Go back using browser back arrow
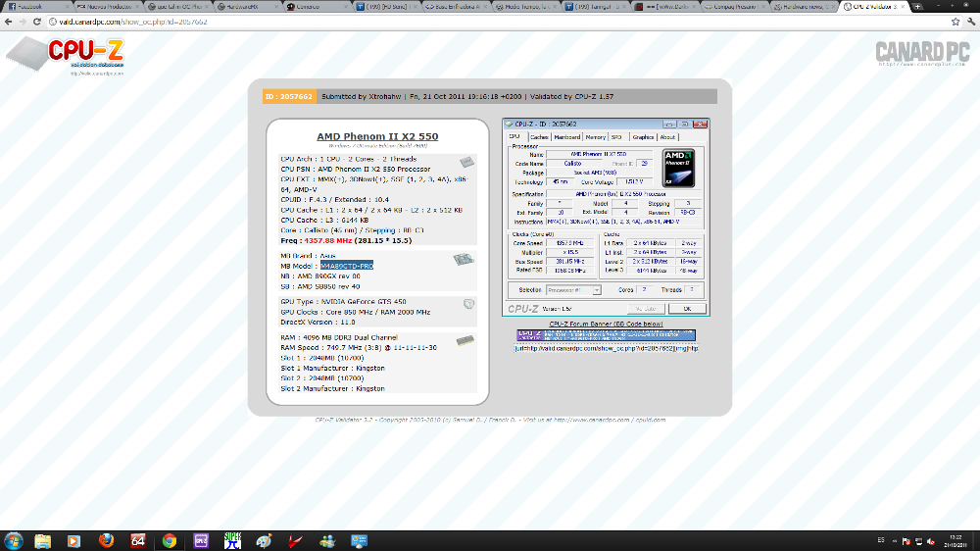Viewport: 980px width, 551px height. pyautogui.click(x=8, y=22)
